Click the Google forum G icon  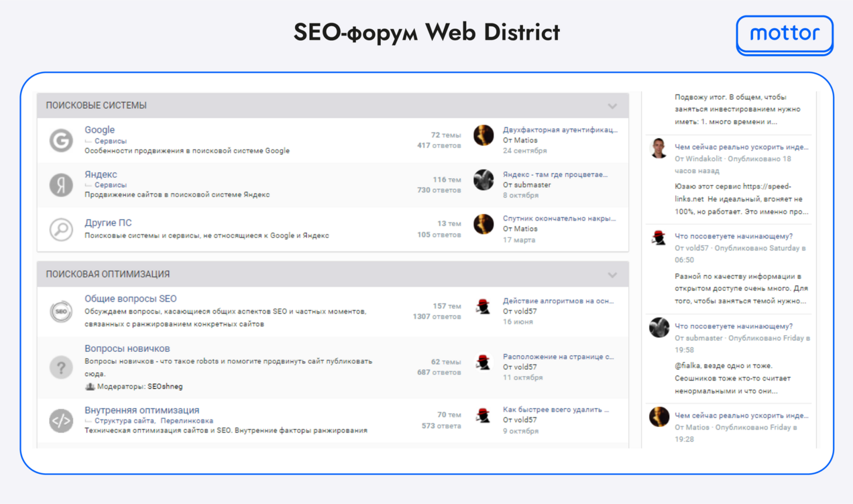coord(61,141)
